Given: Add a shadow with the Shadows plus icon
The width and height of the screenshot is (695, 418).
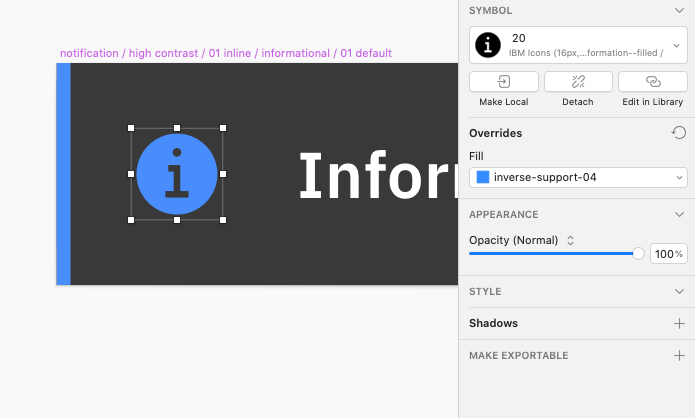Looking at the screenshot, I should (x=679, y=324).
